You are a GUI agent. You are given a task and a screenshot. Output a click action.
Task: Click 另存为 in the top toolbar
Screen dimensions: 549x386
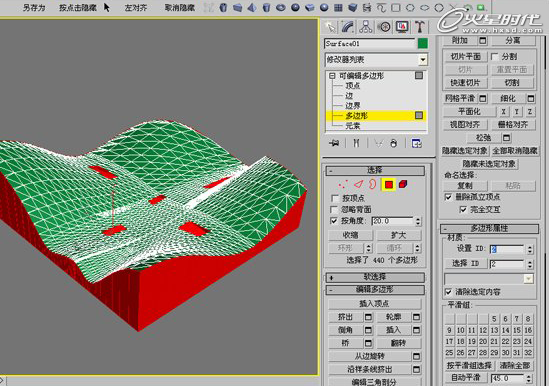click(34, 8)
